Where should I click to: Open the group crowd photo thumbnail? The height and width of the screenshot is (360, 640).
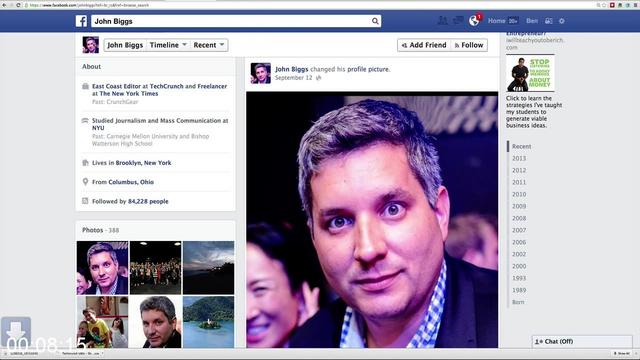coord(156,268)
